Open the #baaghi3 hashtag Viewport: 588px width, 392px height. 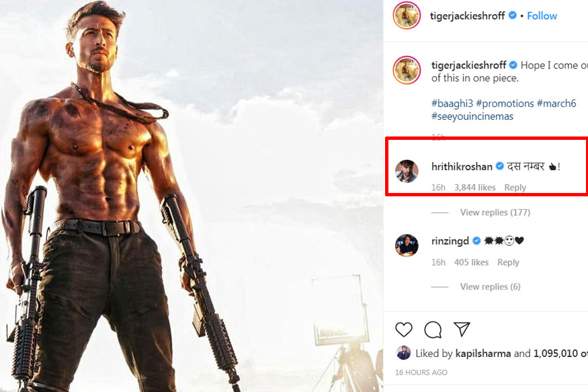[x=452, y=104]
